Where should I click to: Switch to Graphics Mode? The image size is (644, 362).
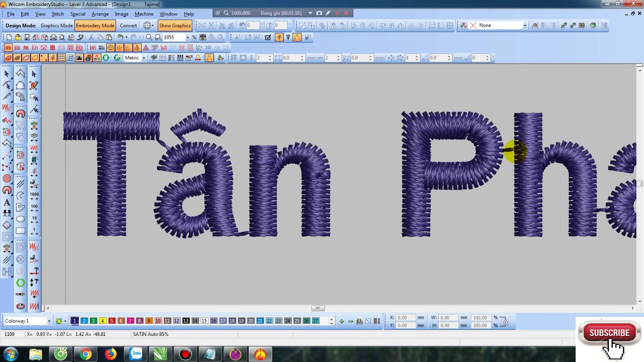pyautogui.click(x=56, y=26)
